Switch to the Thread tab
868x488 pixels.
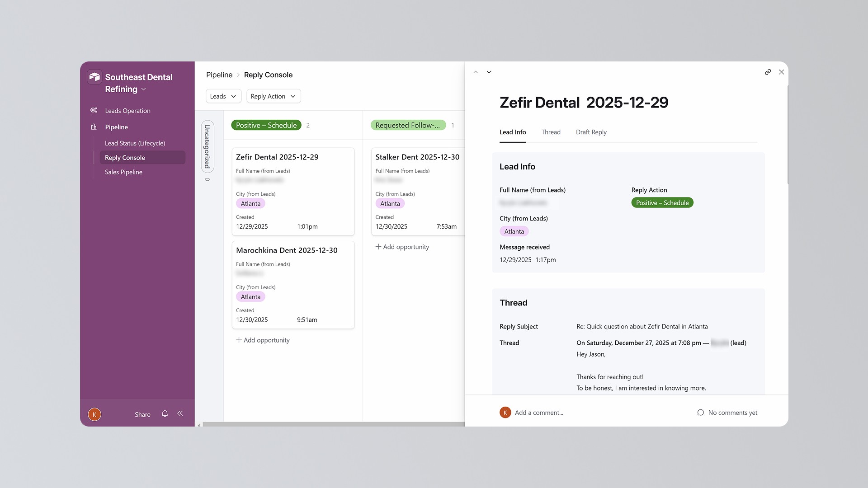(551, 132)
